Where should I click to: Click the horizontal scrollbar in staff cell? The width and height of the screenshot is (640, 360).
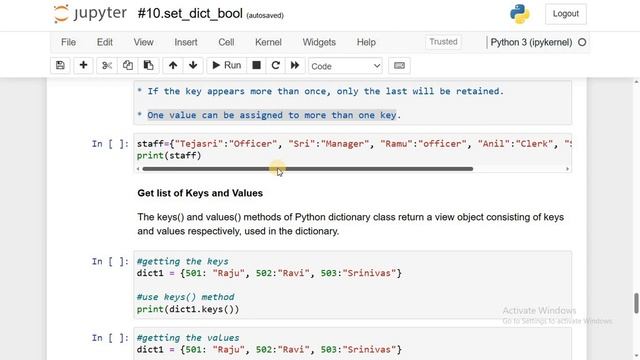pyautogui.click(x=308, y=169)
